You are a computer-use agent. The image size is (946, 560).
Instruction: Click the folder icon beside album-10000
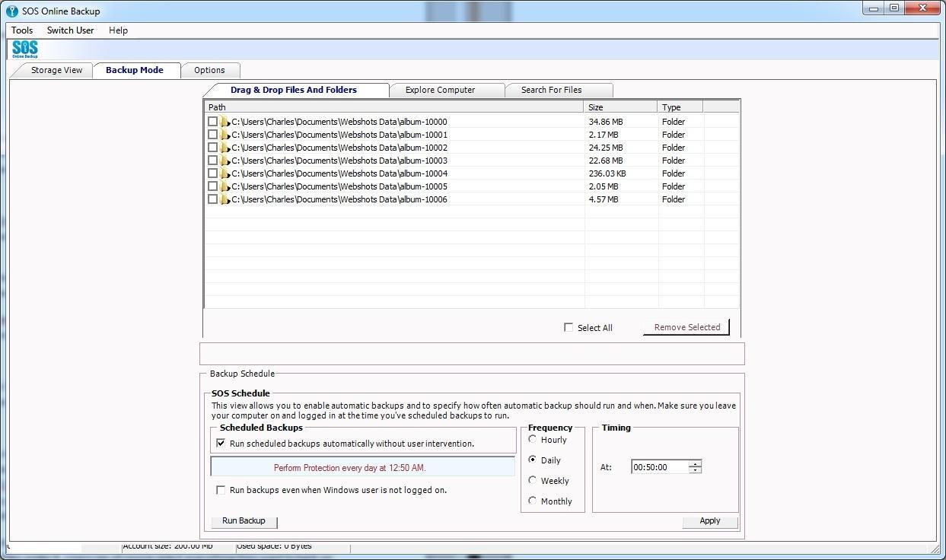(x=223, y=121)
